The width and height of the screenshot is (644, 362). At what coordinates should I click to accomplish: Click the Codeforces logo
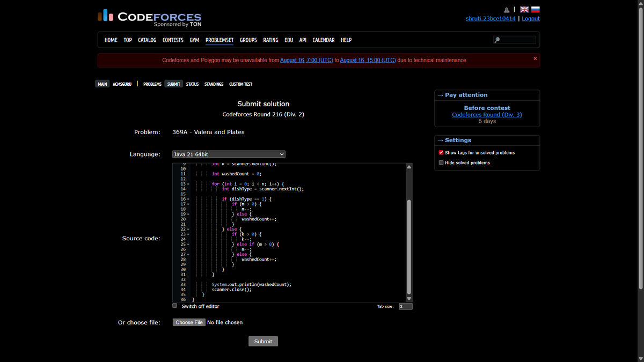(x=150, y=18)
